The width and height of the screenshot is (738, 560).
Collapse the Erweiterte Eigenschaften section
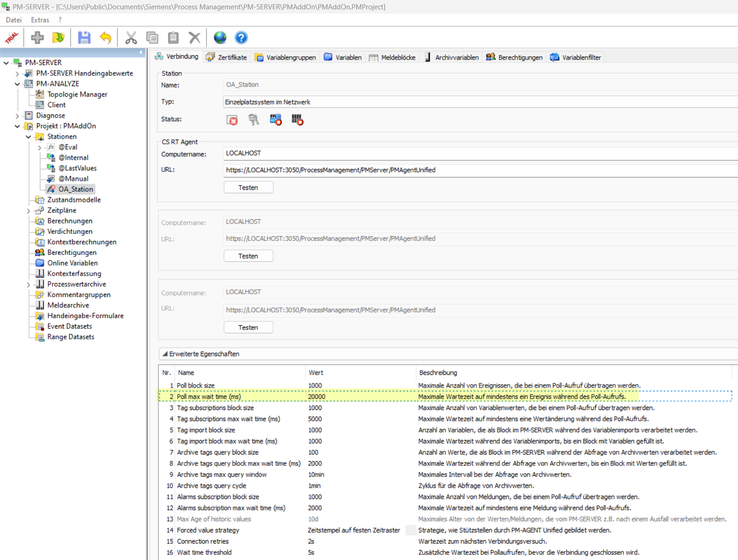[x=165, y=354]
